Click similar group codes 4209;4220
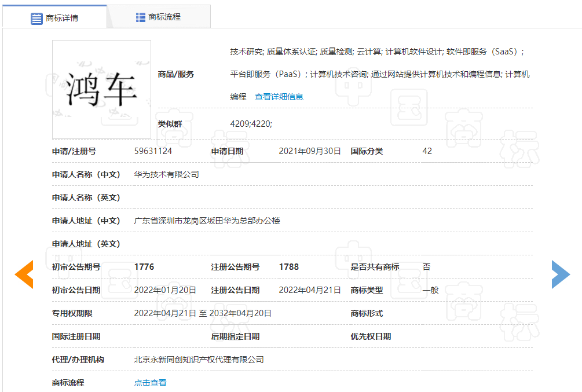The height and width of the screenshot is (392, 582). 251,124
